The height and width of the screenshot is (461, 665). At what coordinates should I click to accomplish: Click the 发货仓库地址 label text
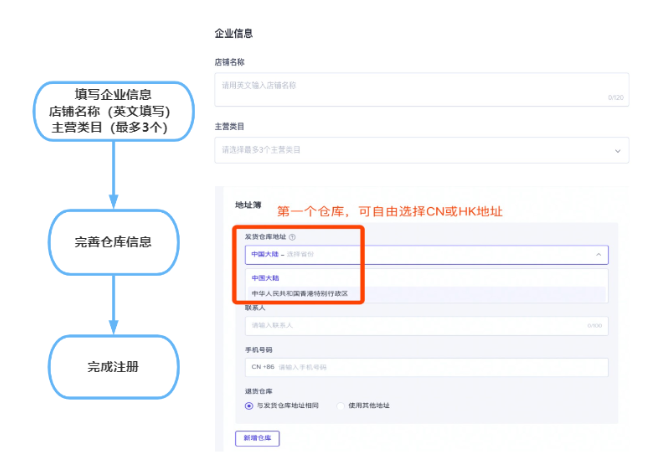265,237
